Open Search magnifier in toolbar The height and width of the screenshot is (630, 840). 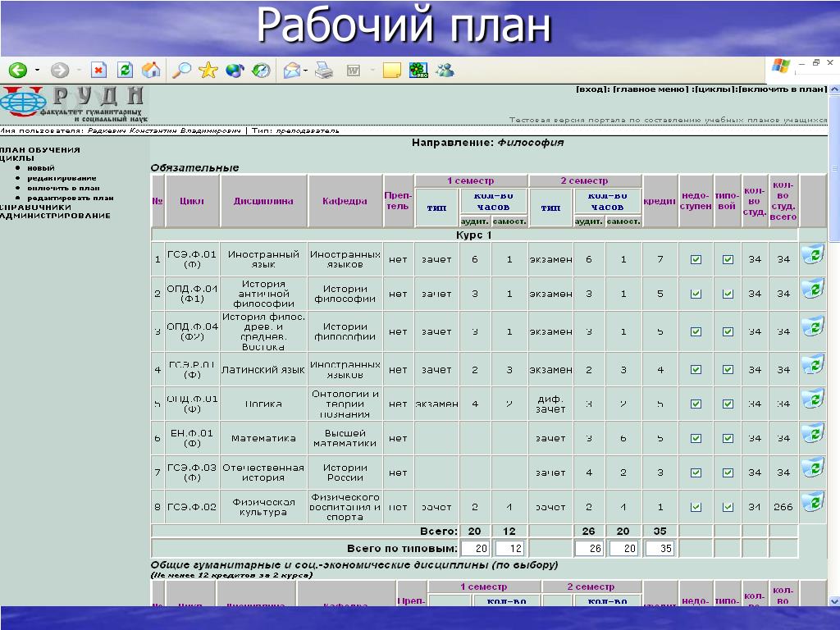coord(181,71)
